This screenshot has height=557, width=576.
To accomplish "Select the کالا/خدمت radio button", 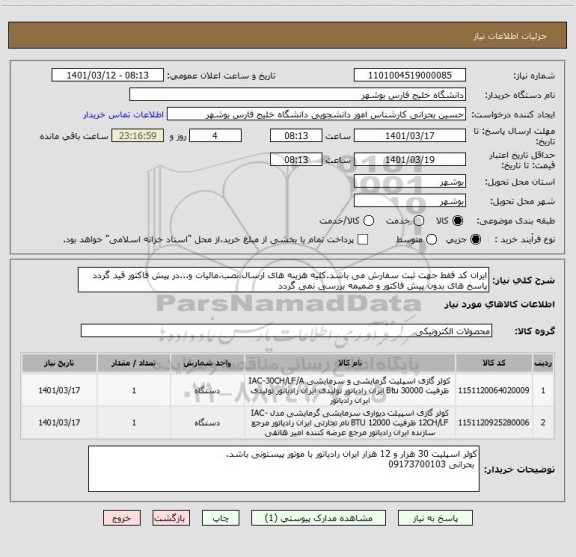I will click(x=368, y=221).
